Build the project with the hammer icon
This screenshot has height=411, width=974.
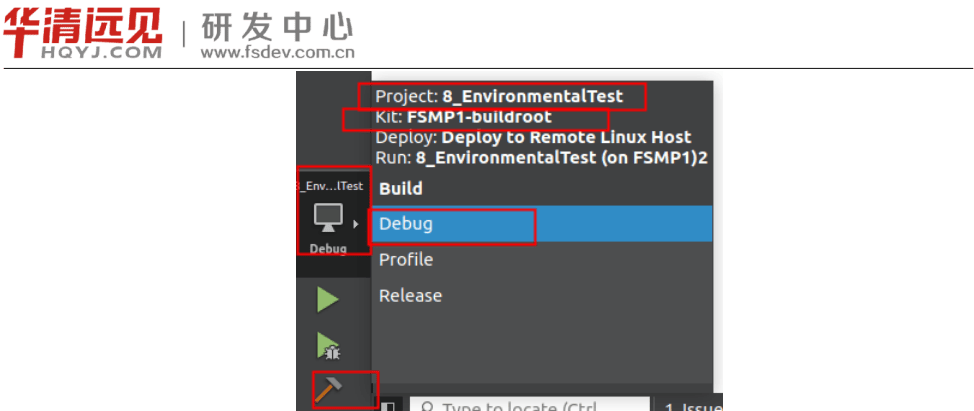328,389
